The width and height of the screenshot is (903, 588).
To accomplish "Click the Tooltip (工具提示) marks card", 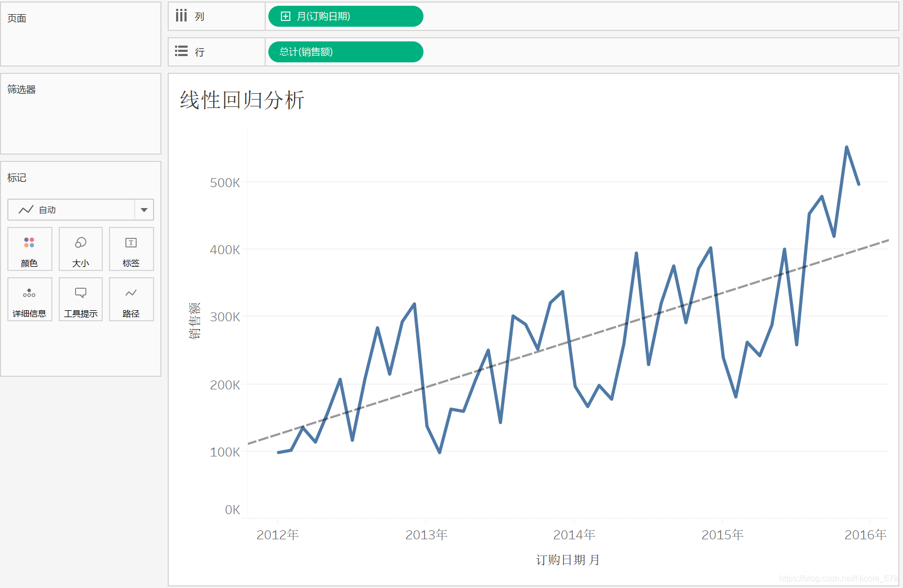I will (80, 299).
